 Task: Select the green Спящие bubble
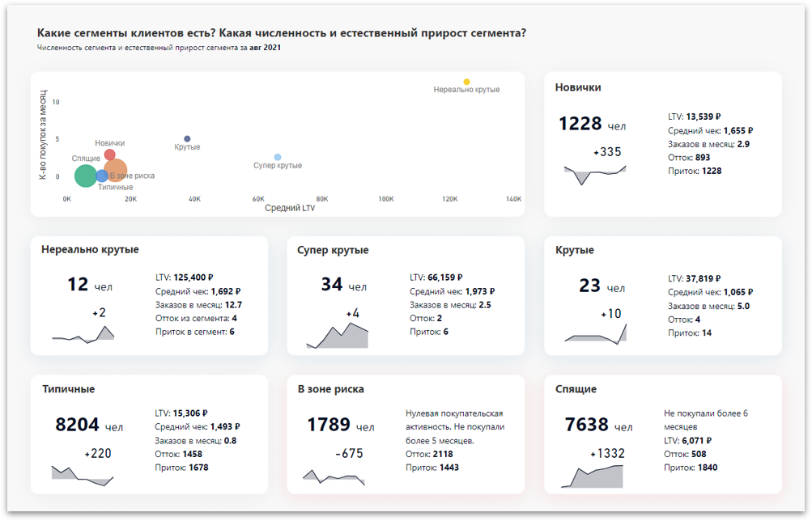coord(86,176)
